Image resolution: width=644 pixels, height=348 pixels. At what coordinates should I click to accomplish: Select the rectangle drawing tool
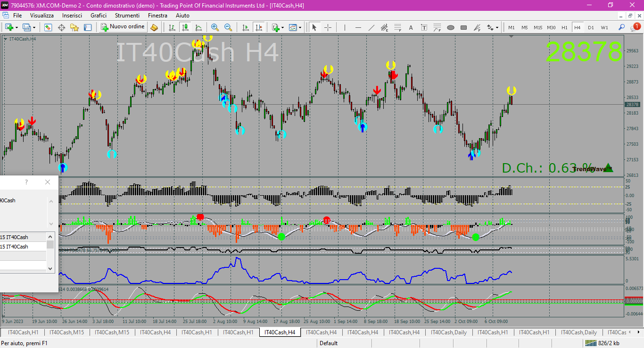tap(463, 27)
